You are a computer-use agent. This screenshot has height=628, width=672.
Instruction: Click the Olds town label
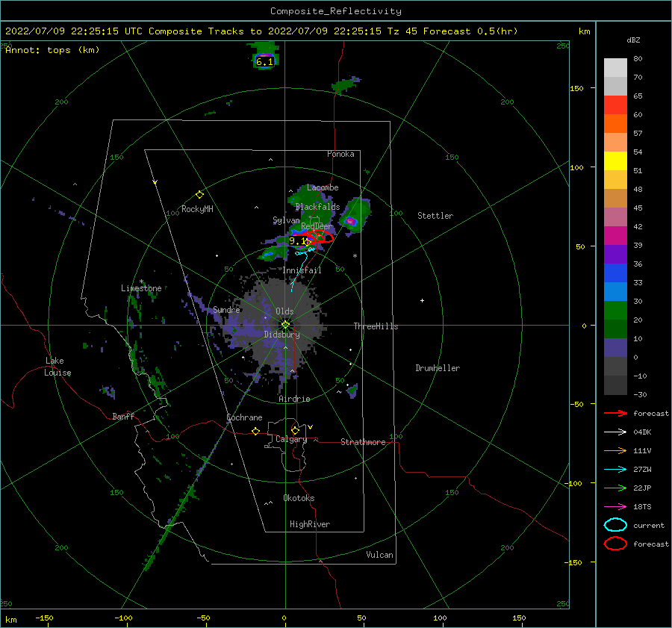284,311
